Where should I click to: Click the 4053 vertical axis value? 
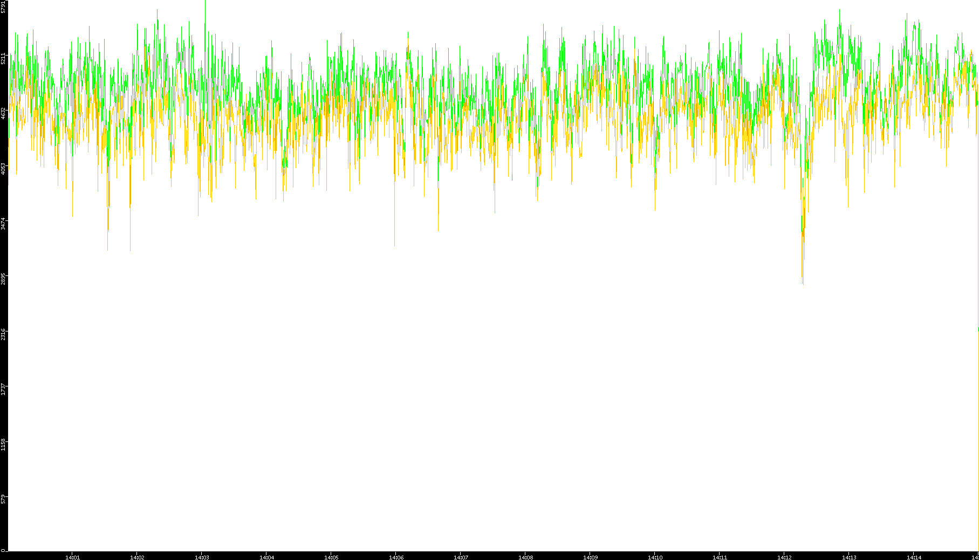(4, 169)
